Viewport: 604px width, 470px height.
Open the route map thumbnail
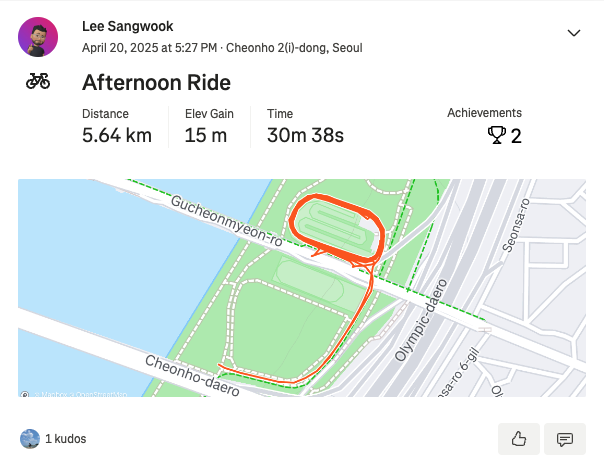click(302, 288)
